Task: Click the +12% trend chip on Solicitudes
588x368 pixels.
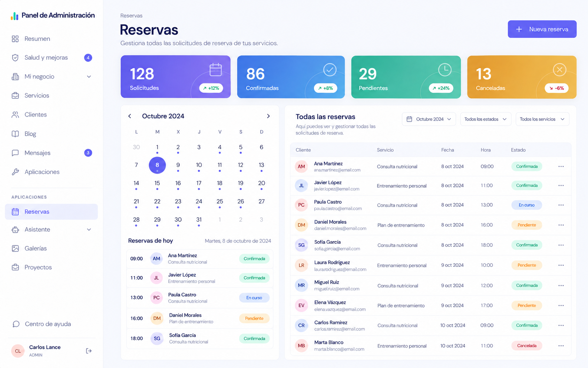Action: 211,88
